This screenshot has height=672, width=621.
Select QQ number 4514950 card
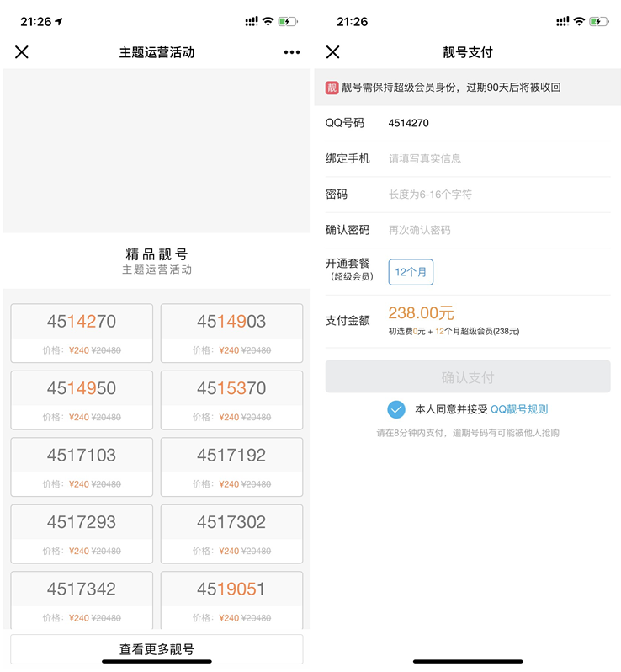click(x=82, y=400)
